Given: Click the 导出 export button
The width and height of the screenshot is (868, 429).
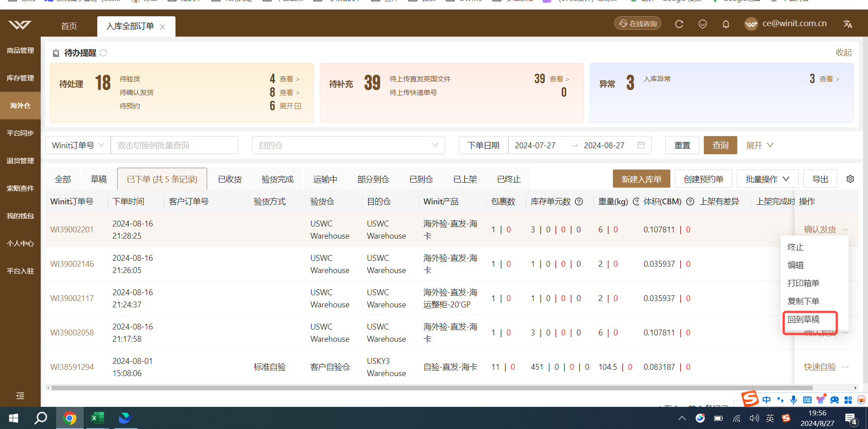Looking at the screenshot, I should pyautogui.click(x=820, y=179).
